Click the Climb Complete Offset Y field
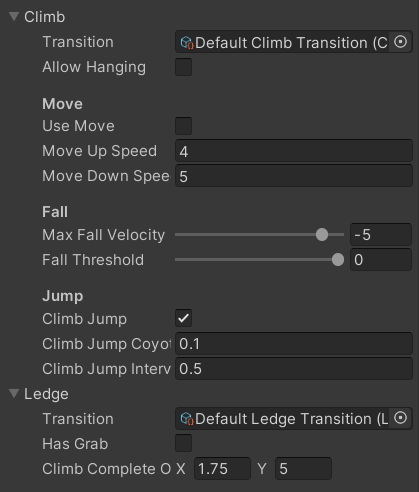This screenshot has width=419, height=492. (303, 469)
